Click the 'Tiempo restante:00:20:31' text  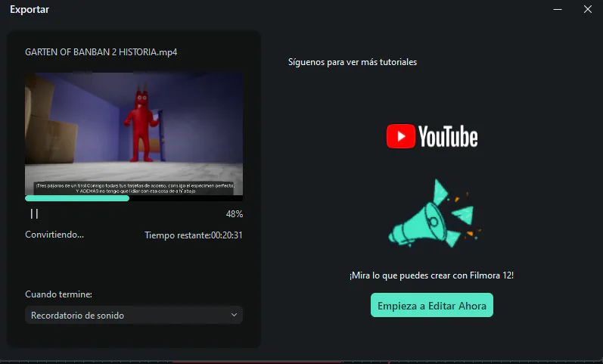point(194,235)
